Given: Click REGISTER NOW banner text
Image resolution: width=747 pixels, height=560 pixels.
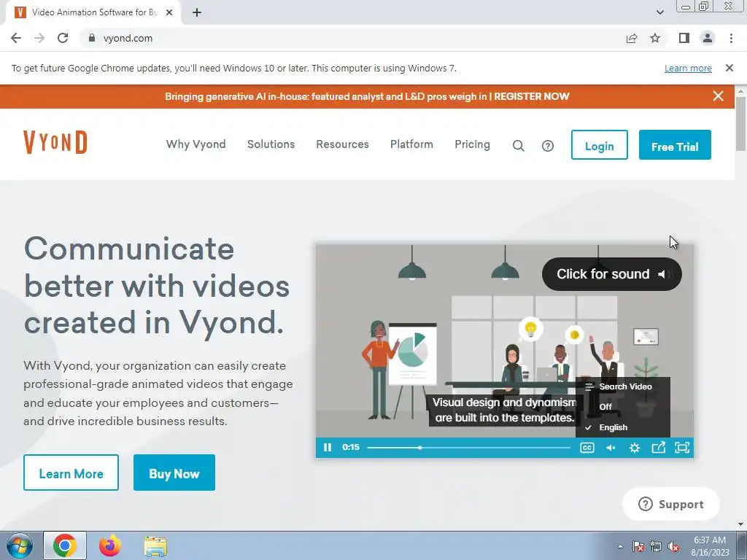Looking at the screenshot, I should point(532,96).
